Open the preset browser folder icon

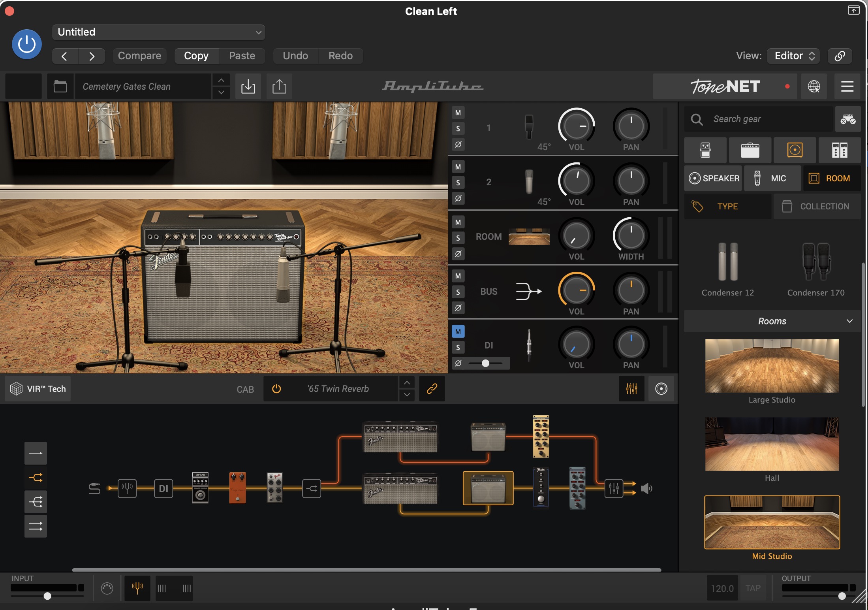point(60,86)
